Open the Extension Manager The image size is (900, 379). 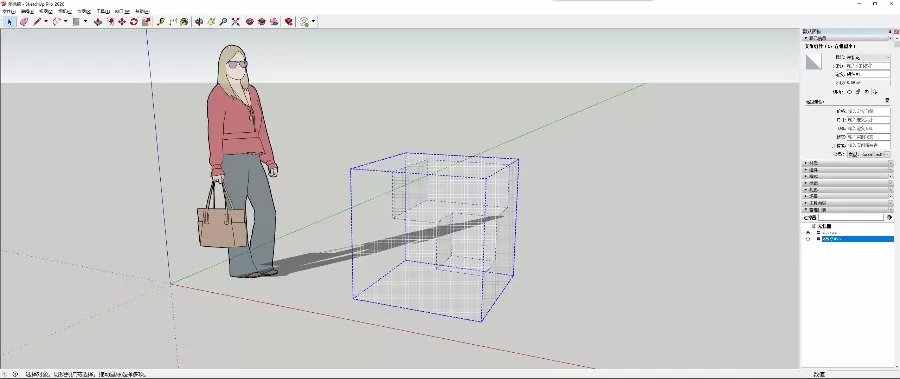pos(289,22)
